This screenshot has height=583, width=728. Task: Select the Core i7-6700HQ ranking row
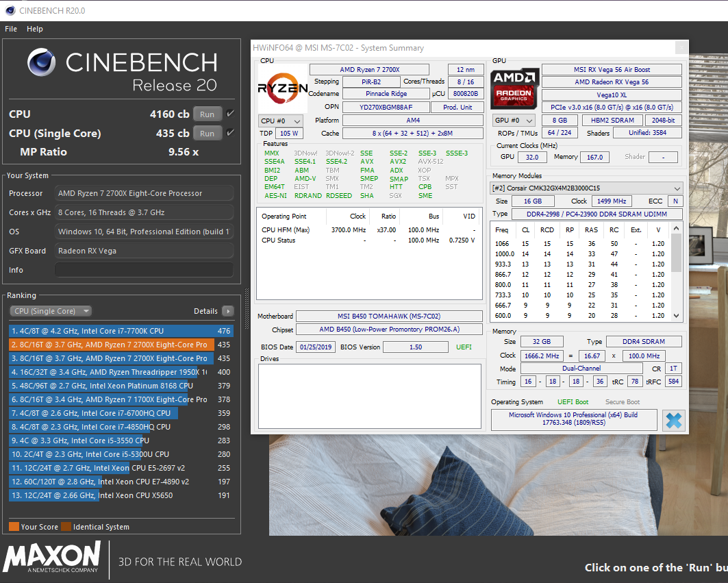(121, 413)
